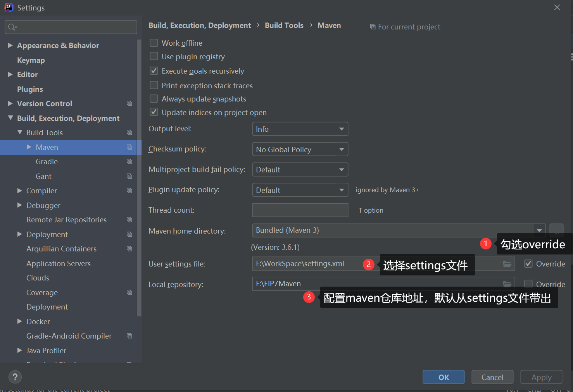573x392 pixels.
Task: Click the search icon in settings search box
Action: tap(12, 27)
